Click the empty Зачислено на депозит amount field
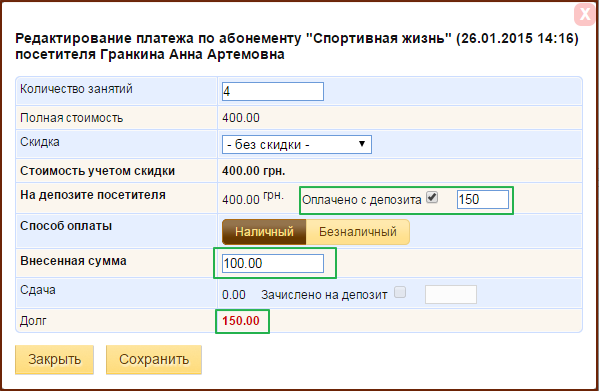The image size is (599, 391). click(x=451, y=294)
